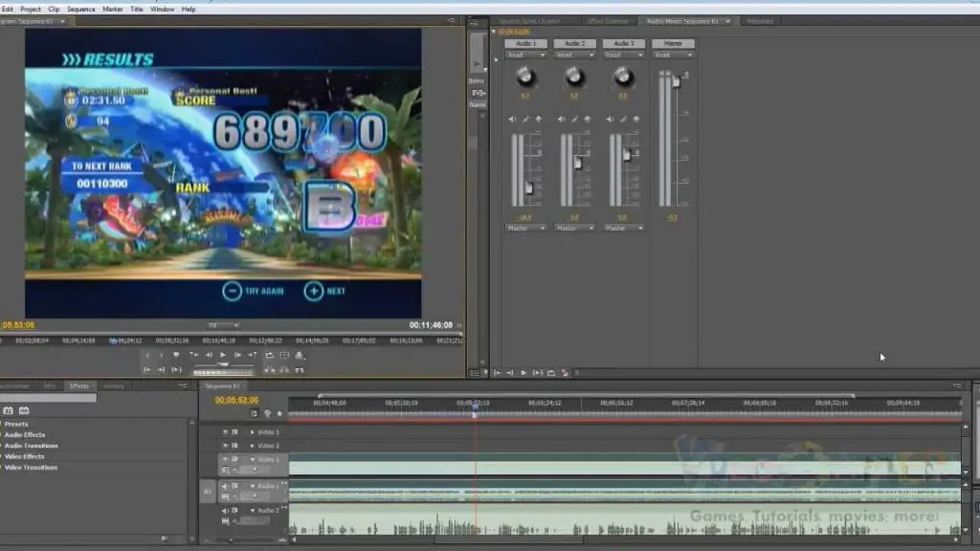Open the Audio Effects folder

click(24, 435)
